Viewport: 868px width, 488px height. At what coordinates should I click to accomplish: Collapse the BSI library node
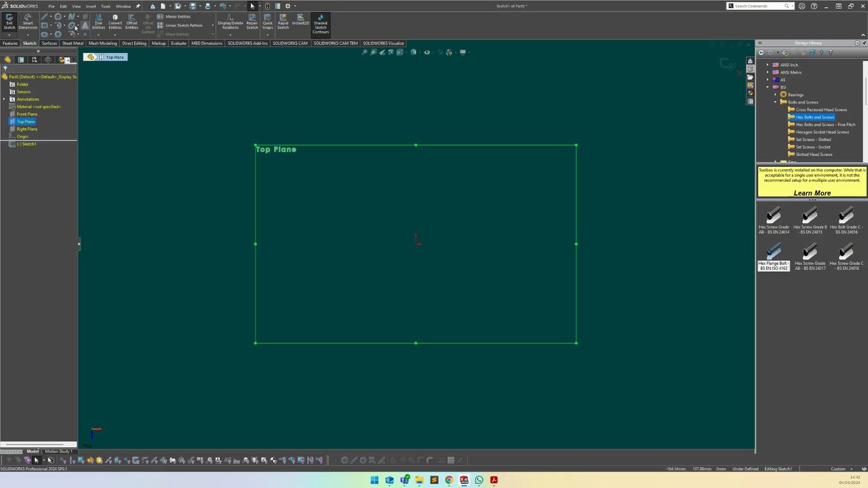pyautogui.click(x=768, y=87)
